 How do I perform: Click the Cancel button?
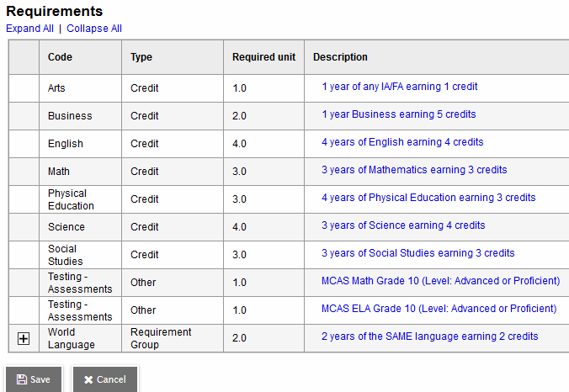pyautogui.click(x=104, y=379)
